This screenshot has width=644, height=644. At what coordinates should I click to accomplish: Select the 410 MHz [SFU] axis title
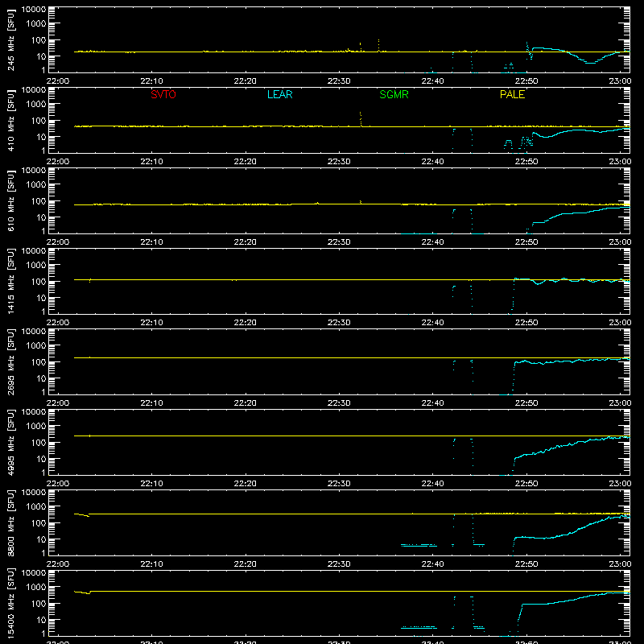point(10,120)
